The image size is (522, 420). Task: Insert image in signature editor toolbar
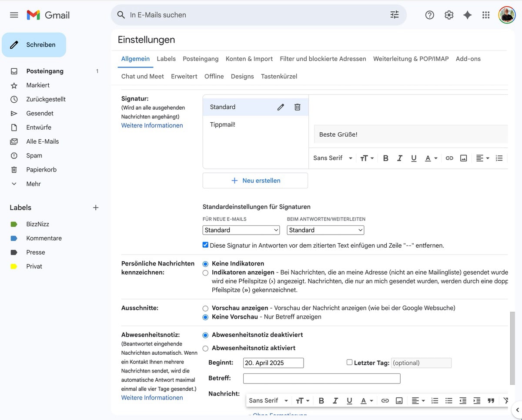pyautogui.click(x=463, y=158)
